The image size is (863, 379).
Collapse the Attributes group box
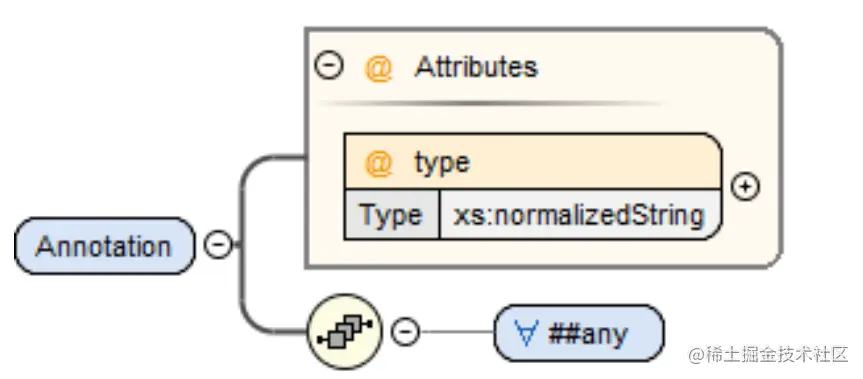[329, 65]
